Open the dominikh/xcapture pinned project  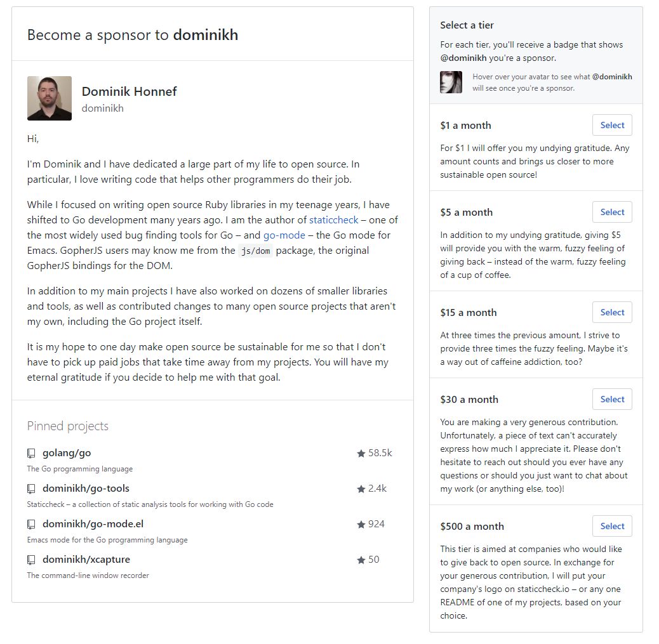[86, 560]
